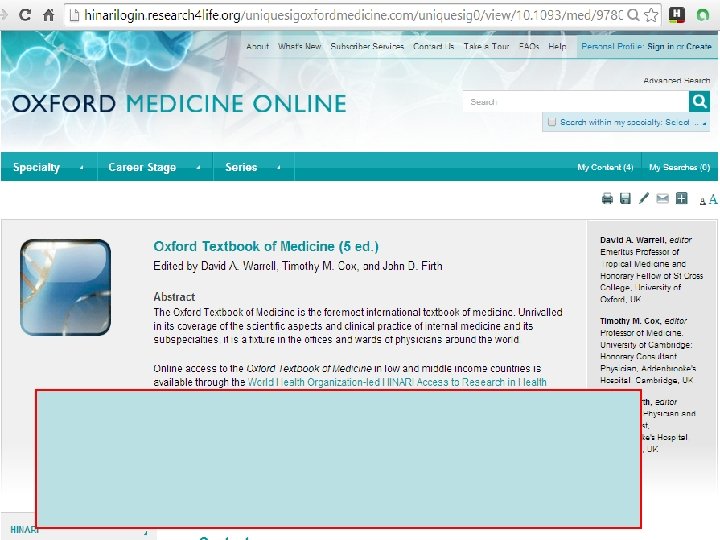Open the About link
The image size is (720, 540).
[x=258, y=46]
